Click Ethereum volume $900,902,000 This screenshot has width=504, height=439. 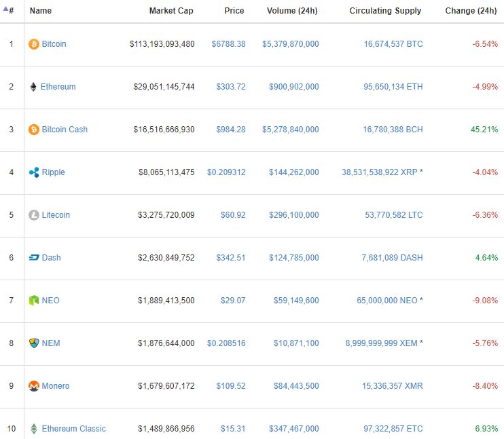pyautogui.click(x=294, y=87)
